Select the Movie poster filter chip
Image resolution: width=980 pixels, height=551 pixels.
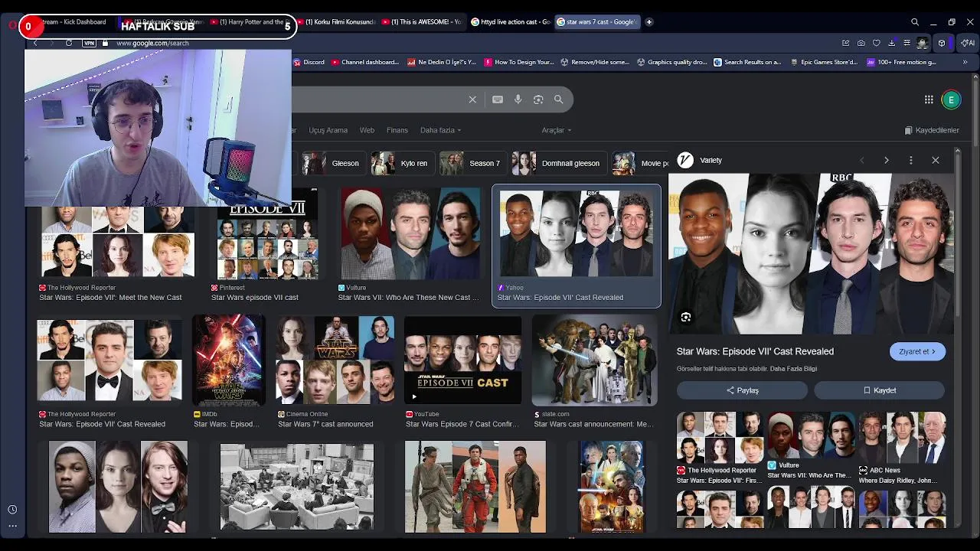(x=642, y=163)
